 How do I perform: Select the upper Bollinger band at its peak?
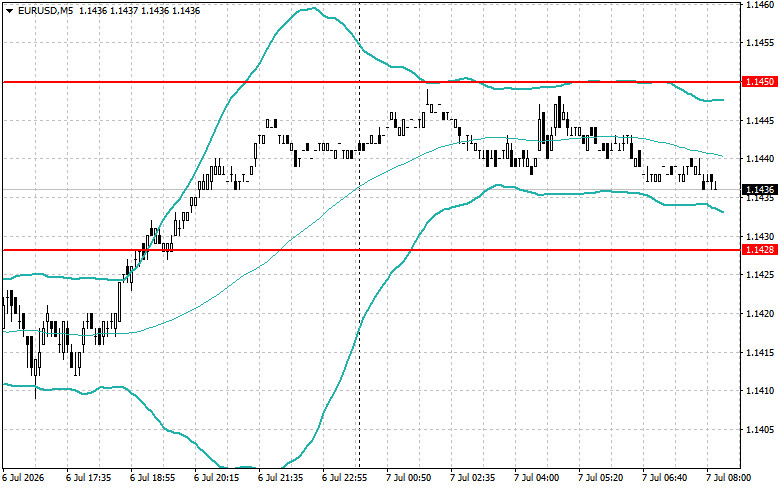[311, 8]
